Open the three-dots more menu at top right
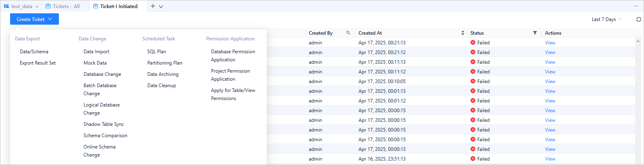The width and height of the screenshot is (644, 165). pyautogui.click(x=636, y=6)
